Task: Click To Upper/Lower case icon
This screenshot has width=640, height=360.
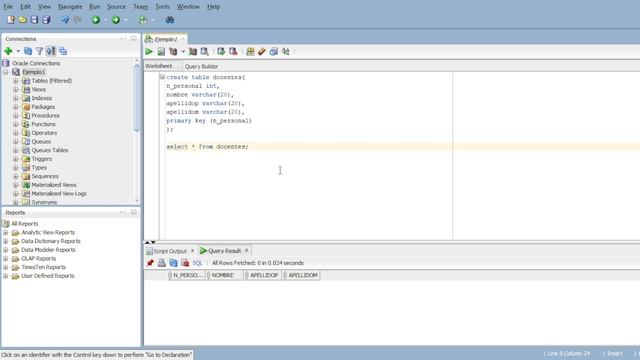Action: point(286,51)
